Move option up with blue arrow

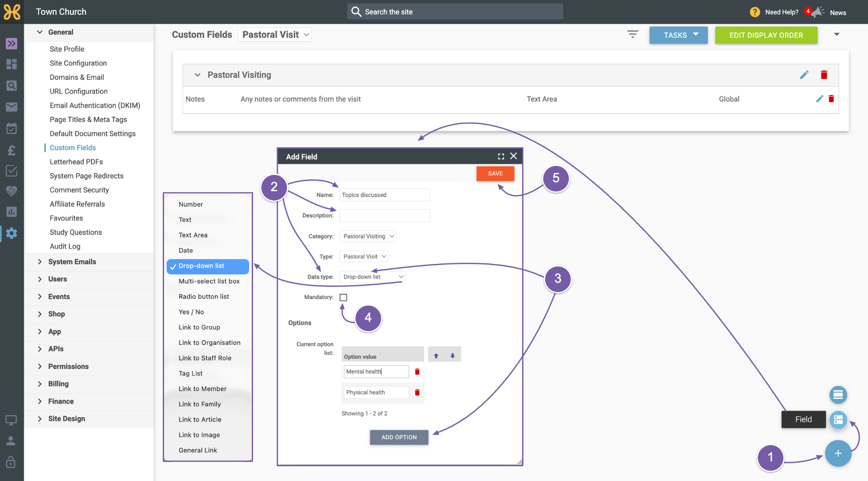click(436, 356)
